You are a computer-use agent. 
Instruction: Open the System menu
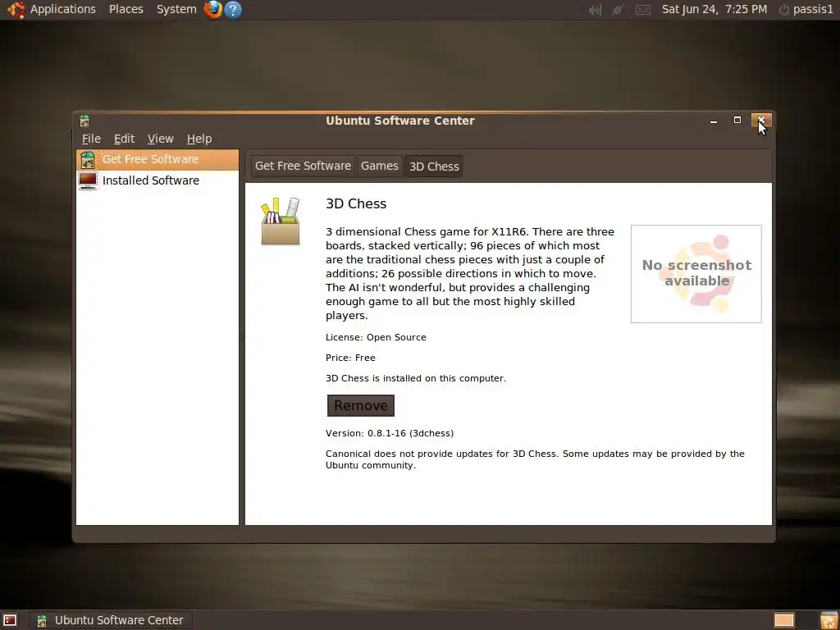(176, 9)
